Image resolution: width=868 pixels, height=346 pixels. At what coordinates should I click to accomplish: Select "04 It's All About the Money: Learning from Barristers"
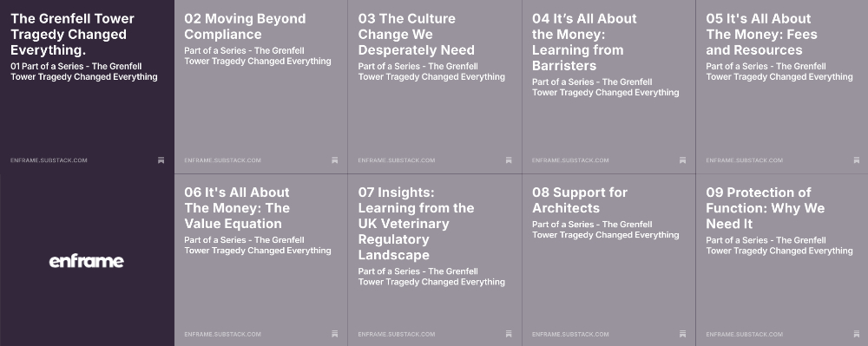coord(584,42)
